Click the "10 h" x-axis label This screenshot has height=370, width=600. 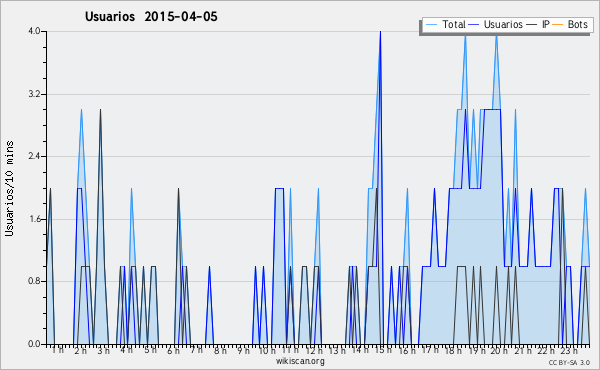point(267,350)
